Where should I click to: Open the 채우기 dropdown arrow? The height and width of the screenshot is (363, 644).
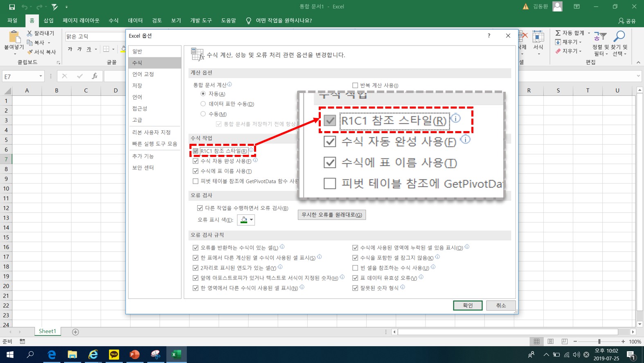tap(580, 42)
